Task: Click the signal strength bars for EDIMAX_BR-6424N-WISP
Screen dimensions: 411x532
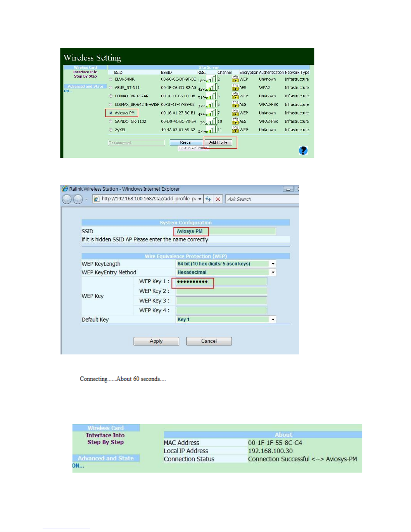Action: click(212, 104)
